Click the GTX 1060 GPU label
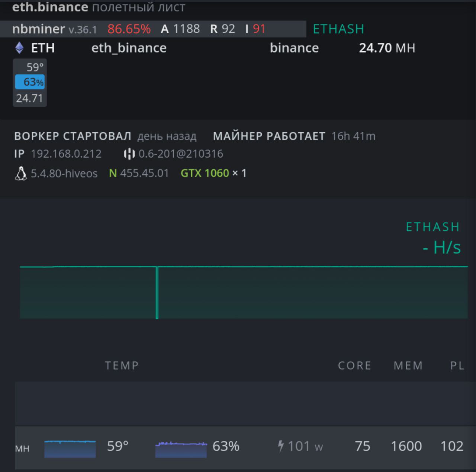This screenshot has width=476, height=472. [x=205, y=173]
